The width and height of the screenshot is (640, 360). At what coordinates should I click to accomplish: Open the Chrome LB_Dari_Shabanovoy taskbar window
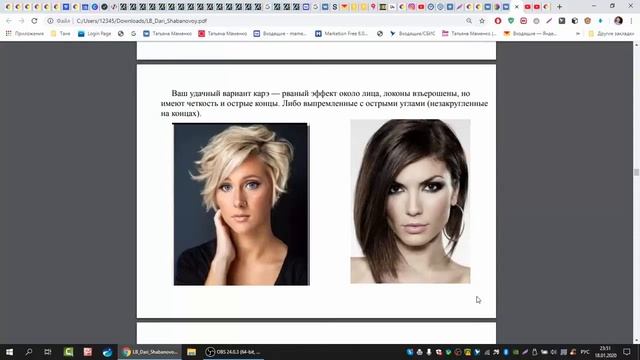[150, 352]
